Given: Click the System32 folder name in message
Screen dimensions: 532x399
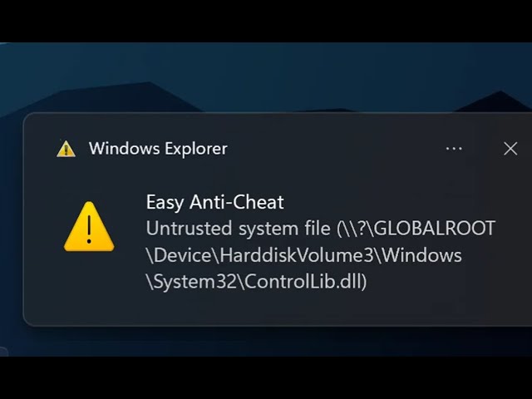Looking at the screenshot, I should [x=195, y=283].
